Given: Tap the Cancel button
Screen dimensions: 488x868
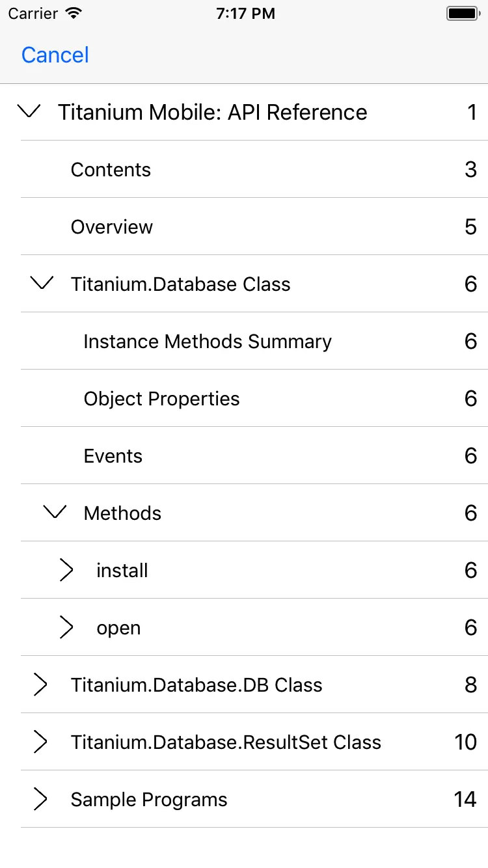Looking at the screenshot, I should pyautogui.click(x=55, y=55).
